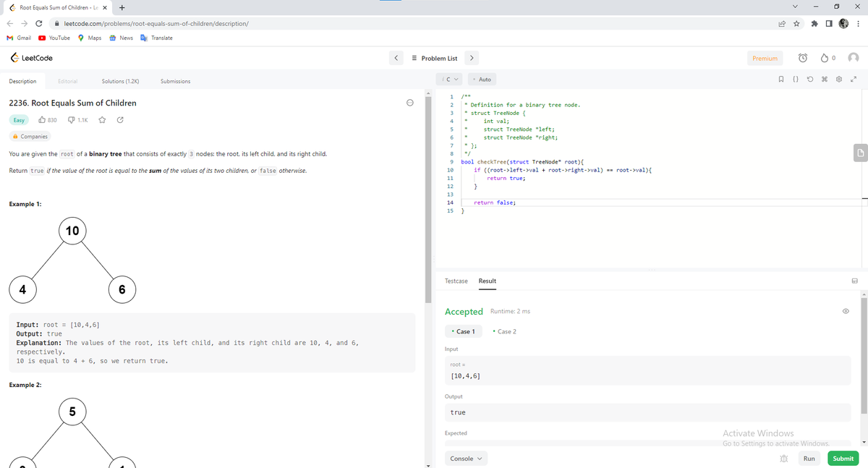The image size is (868, 468).
Task: Open the Problem List
Action: point(434,58)
